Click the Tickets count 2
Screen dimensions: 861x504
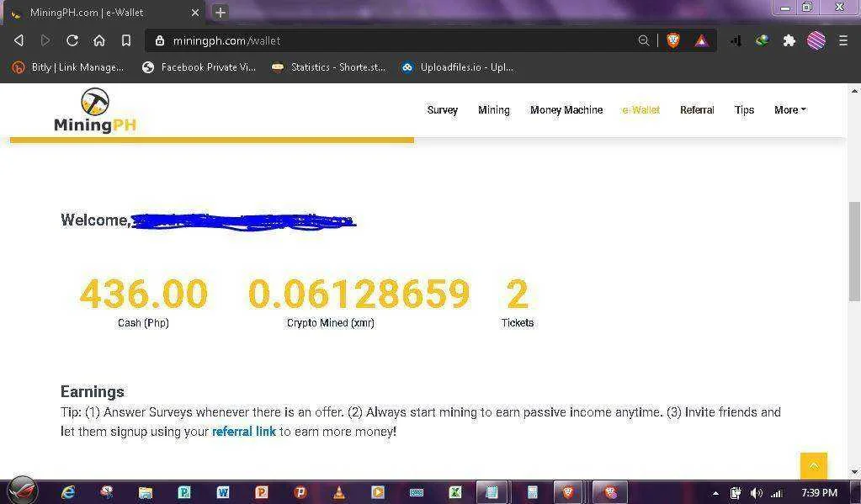pos(518,294)
